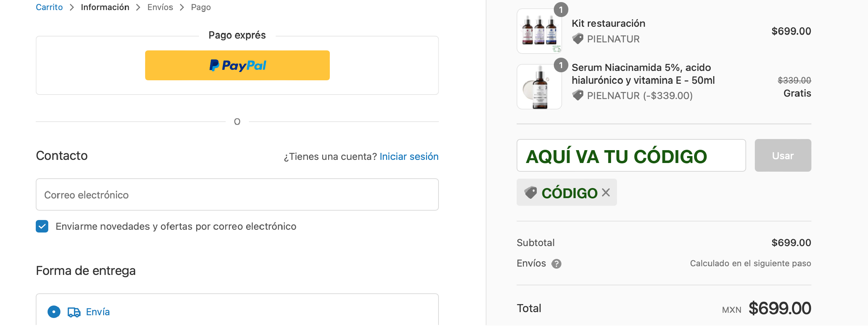Click the tag icon under Serum Niacinamida

(578, 95)
